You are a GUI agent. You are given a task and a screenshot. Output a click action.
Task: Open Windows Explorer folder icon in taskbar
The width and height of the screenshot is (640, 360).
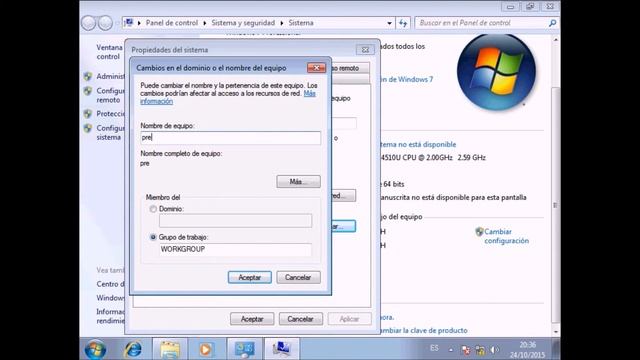coord(170,350)
